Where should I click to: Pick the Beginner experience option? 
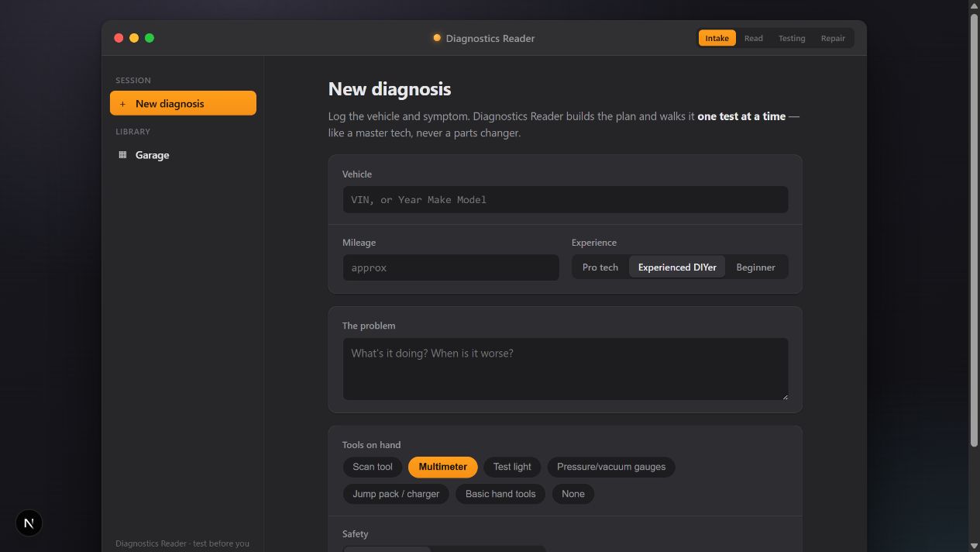755,267
